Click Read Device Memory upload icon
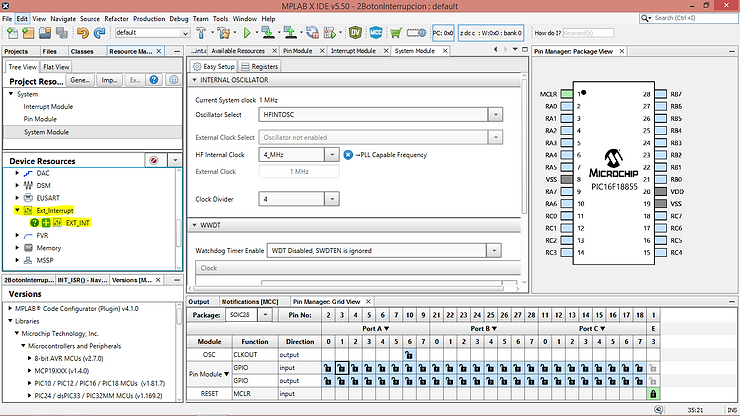 [290, 33]
